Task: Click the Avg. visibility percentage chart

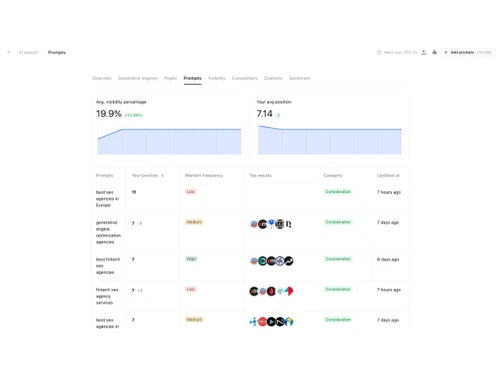Action: coord(169,141)
